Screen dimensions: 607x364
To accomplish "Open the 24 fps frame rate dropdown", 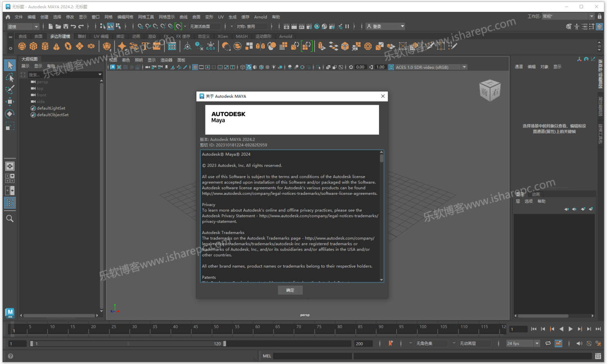I will [x=523, y=343].
